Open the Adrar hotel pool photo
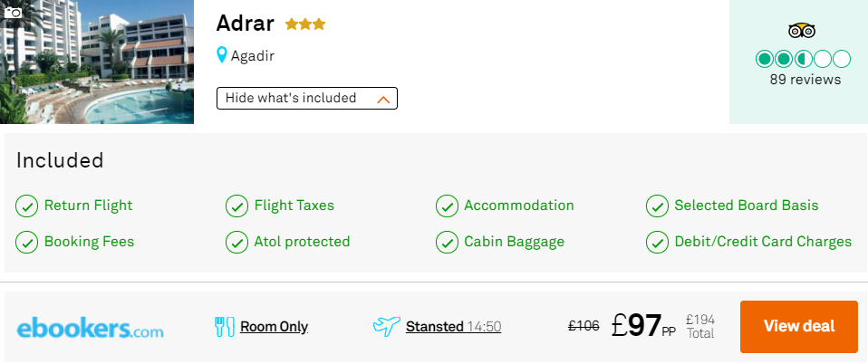Screen dimensions: 868x364 97,62
